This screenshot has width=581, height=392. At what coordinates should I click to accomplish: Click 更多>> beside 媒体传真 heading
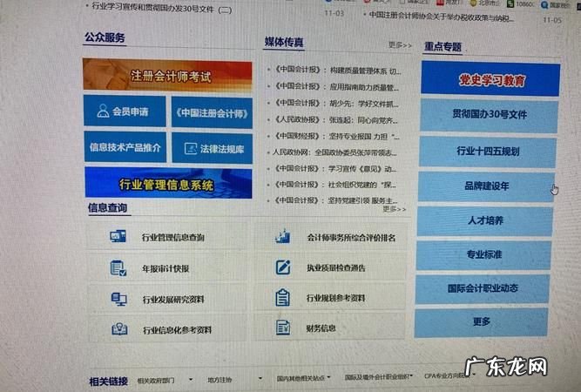pyautogui.click(x=400, y=45)
